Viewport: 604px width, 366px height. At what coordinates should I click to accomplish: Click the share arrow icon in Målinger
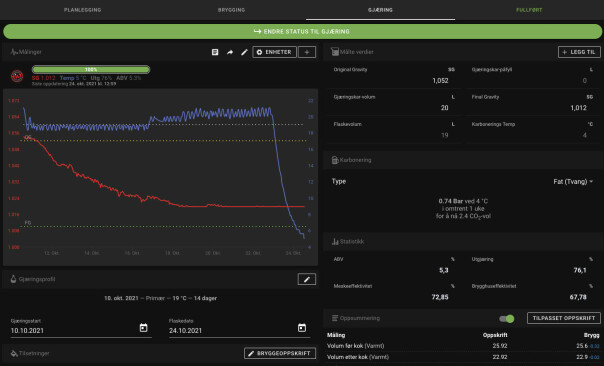230,52
